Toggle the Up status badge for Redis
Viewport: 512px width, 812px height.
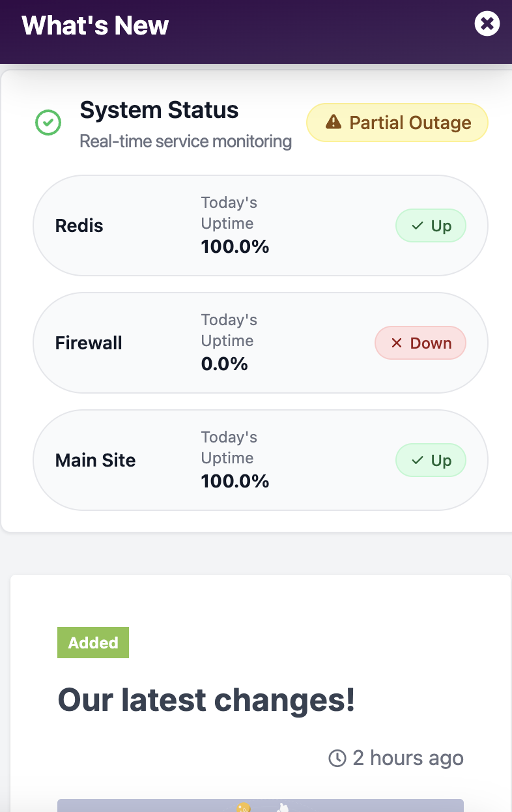(431, 225)
